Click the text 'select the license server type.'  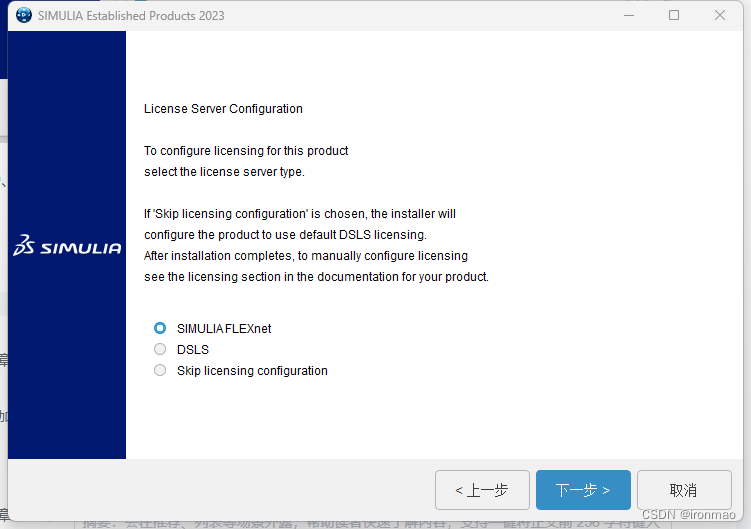(x=224, y=172)
